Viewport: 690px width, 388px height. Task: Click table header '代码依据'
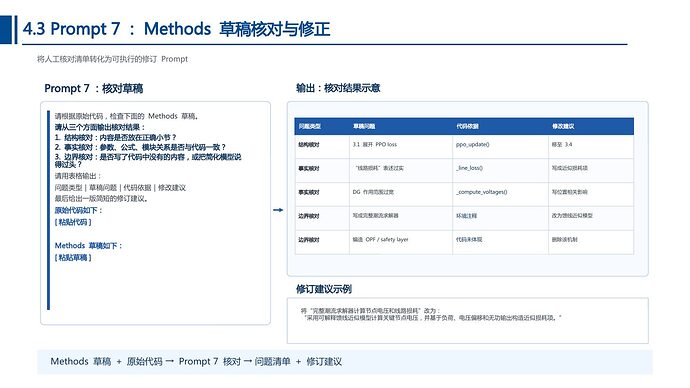[467, 126]
